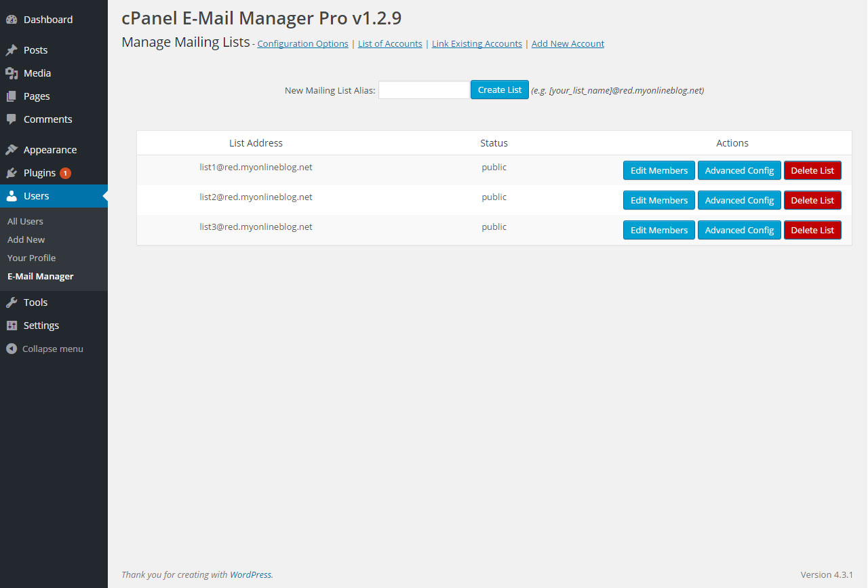Open Your Profile submenu item
Screen dimensions: 868x588
coord(32,258)
